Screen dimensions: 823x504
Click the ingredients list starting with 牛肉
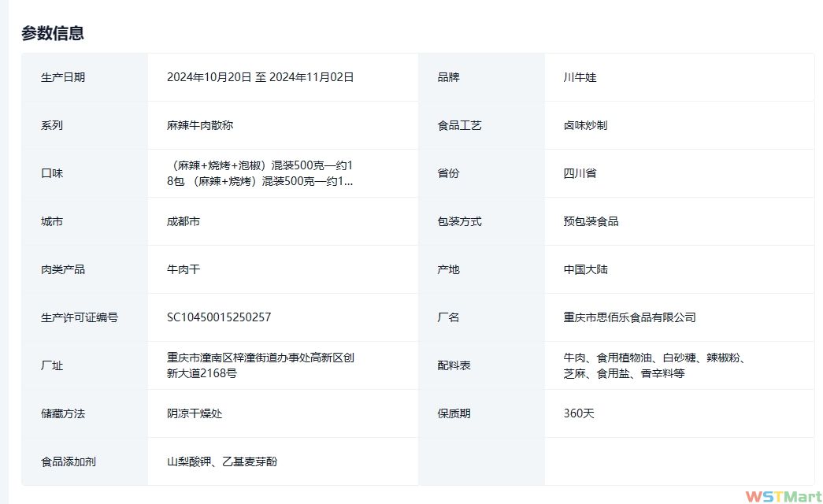pyautogui.click(x=654, y=365)
